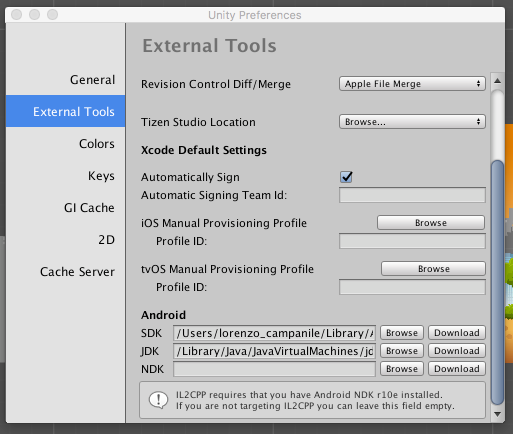Click the iOS Profile ID field
Screen dimensions: 513x434
click(412, 241)
